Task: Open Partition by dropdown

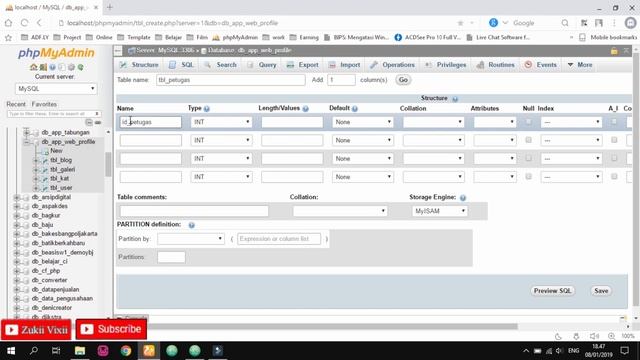Action: click(191, 239)
